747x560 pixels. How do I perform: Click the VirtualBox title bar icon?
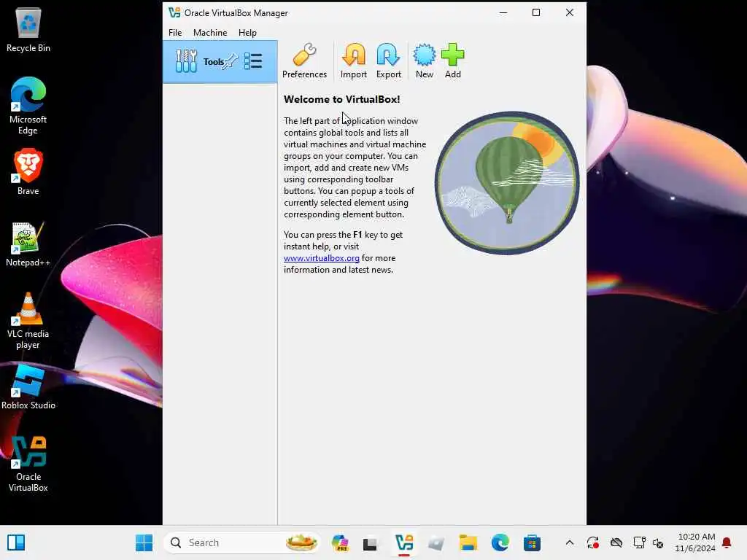tap(174, 13)
